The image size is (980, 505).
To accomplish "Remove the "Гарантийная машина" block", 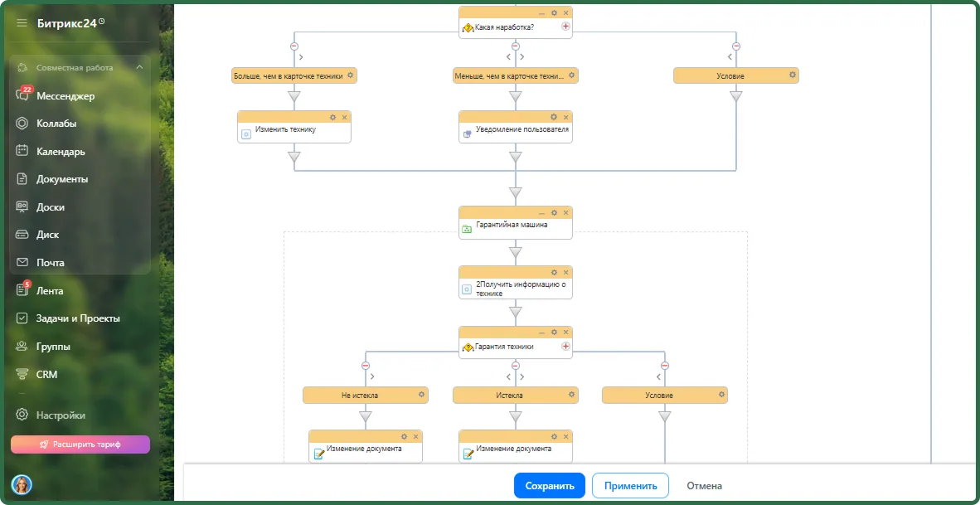I will click(565, 212).
